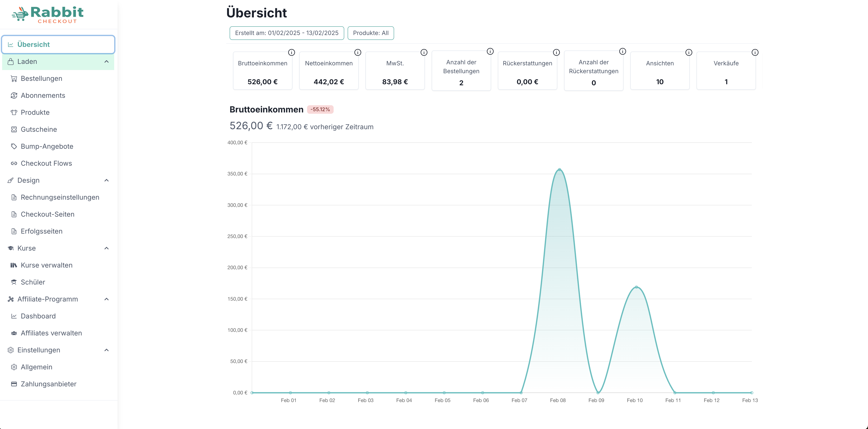Click the Feb 08 peak data point
This screenshot has width=868, height=429.
coord(559,170)
